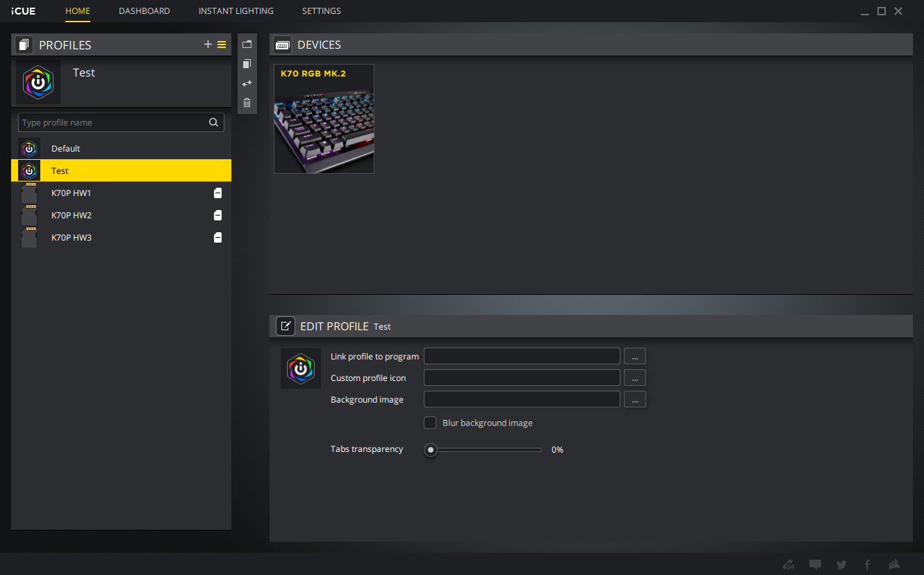Viewport: 924px width, 575px height.
Task: Browse for background image file
Action: pyautogui.click(x=635, y=399)
